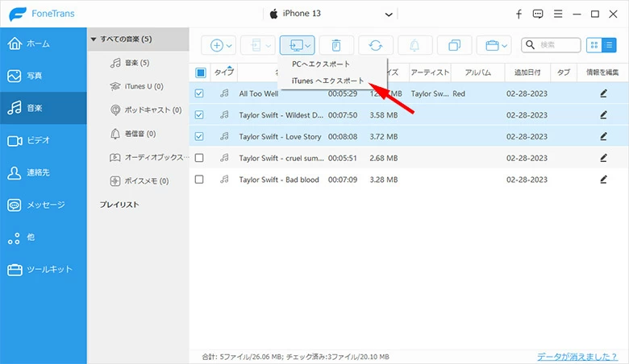Click the refresh sync icon

click(x=376, y=46)
